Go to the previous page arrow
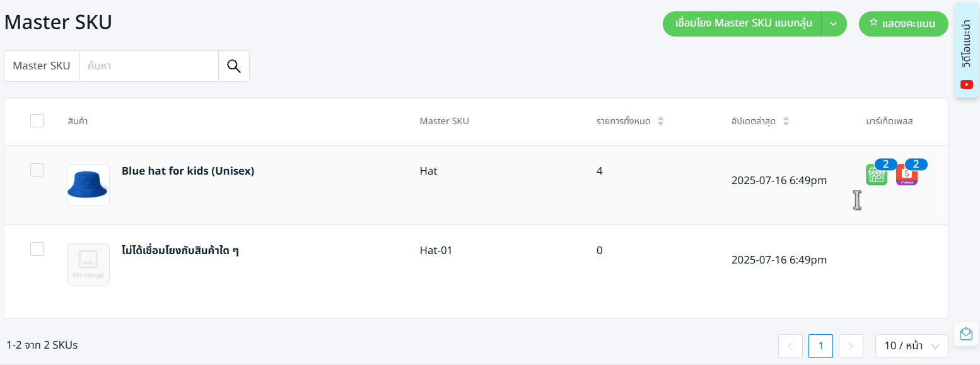The height and width of the screenshot is (365, 980). click(x=790, y=346)
